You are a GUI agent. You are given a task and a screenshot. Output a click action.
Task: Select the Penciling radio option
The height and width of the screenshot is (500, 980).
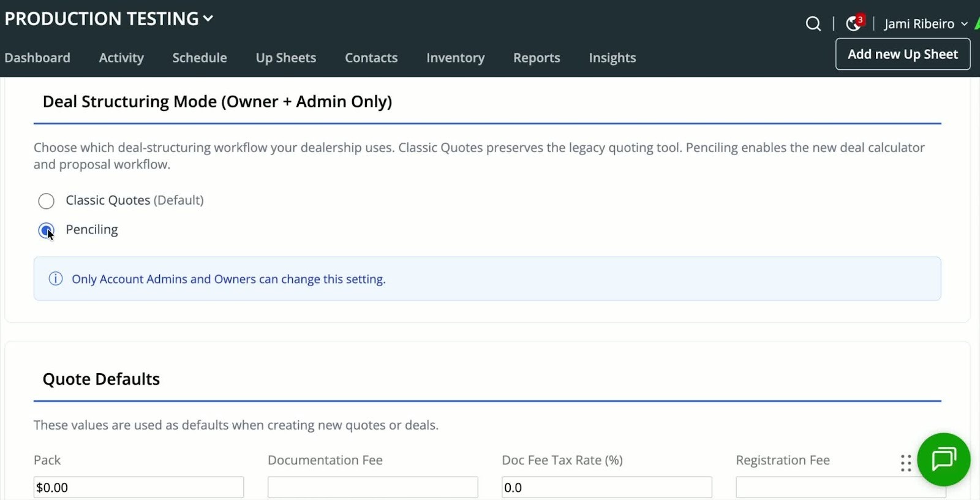(x=47, y=230)
